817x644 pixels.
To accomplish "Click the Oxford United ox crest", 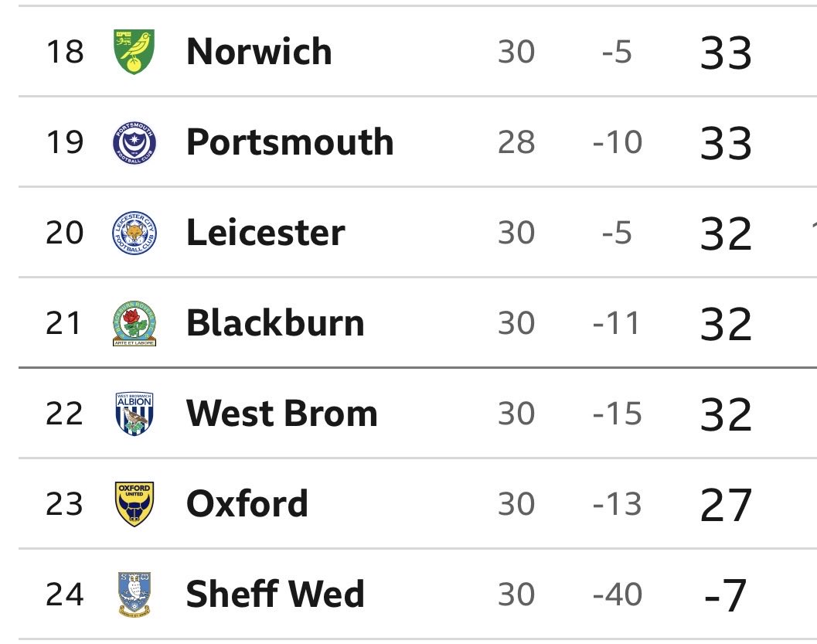I will (134, 504).
